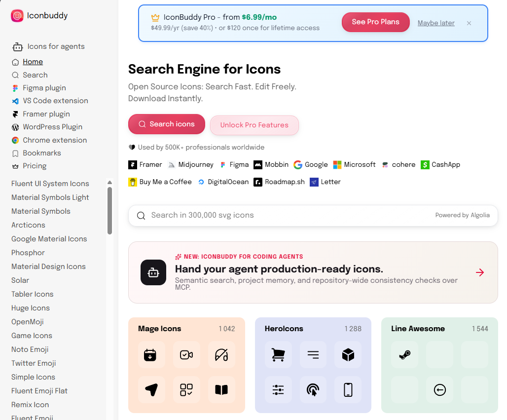Click the shopping cart icon in HeroIcons

(278, 355)
